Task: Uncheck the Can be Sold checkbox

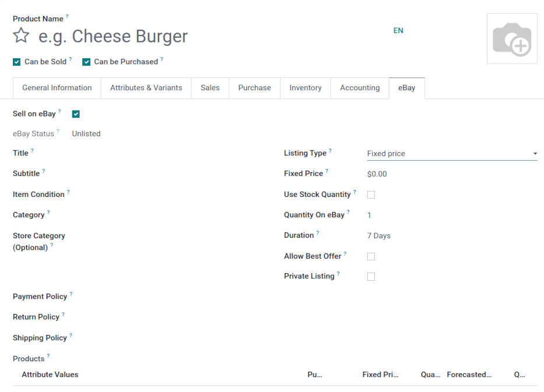Action: [16, 61]
